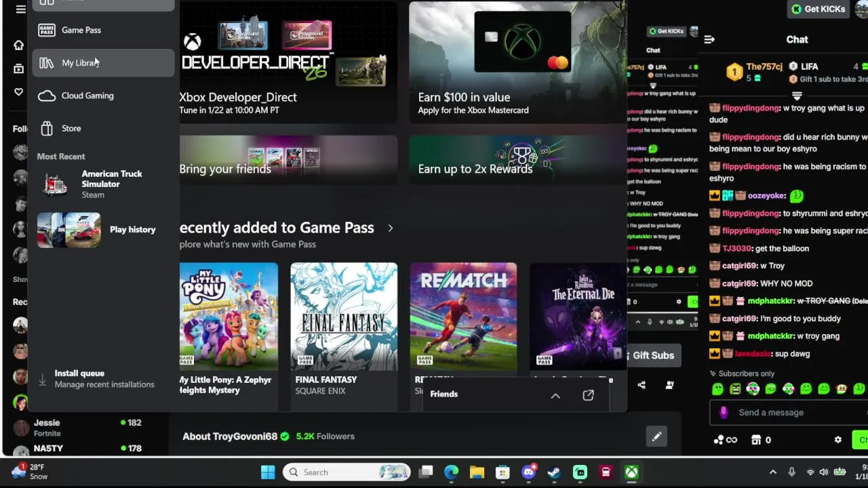The image size is (868, 488).
Task: Open Microsoft Store from taskbar
Action: pos(502,472)
